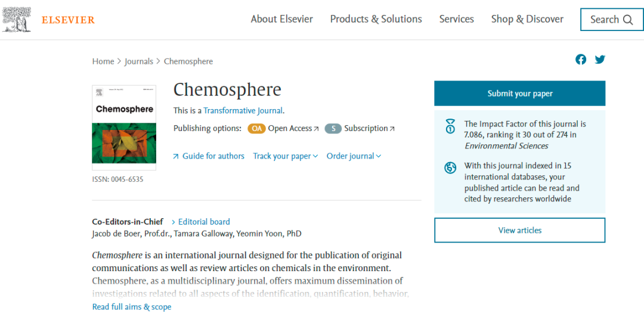
Task: Share the journal on Twitter
Action: tap(600, 60)
